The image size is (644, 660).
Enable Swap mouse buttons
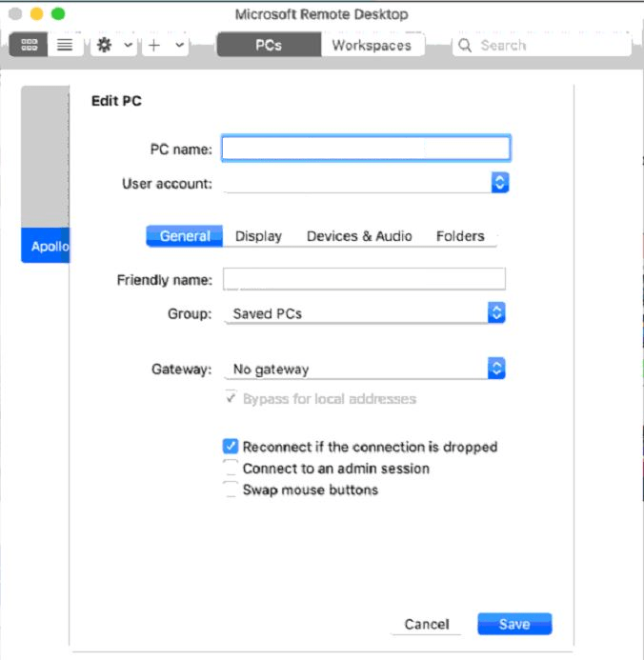click(231, 490)
